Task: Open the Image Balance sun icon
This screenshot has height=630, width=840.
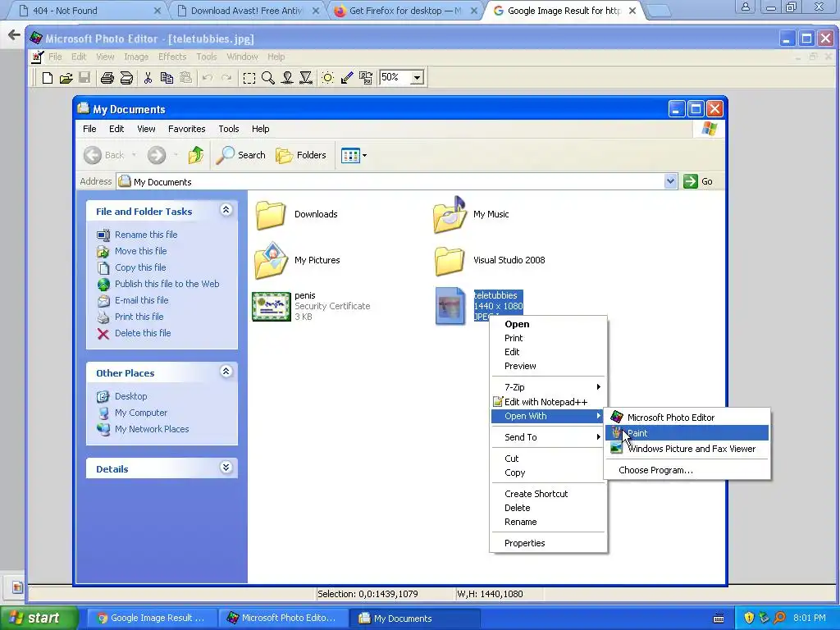Action: coord(328,78)
